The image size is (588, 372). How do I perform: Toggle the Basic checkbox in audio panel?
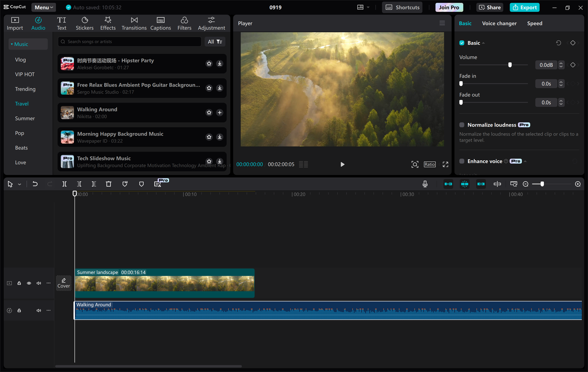[462, 43]
